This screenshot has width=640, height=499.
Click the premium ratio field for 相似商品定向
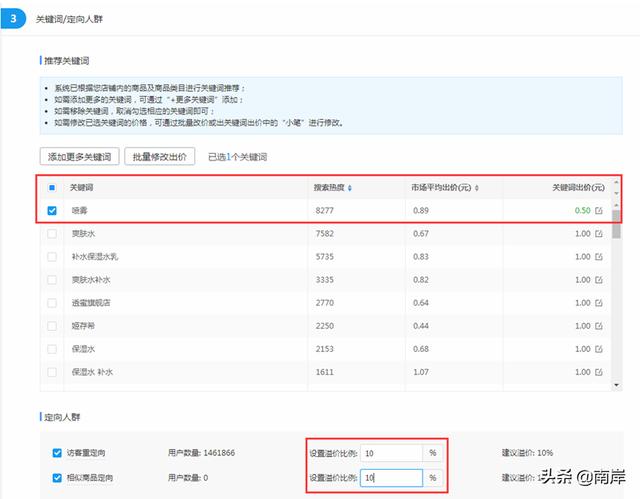tap(391, 478)
